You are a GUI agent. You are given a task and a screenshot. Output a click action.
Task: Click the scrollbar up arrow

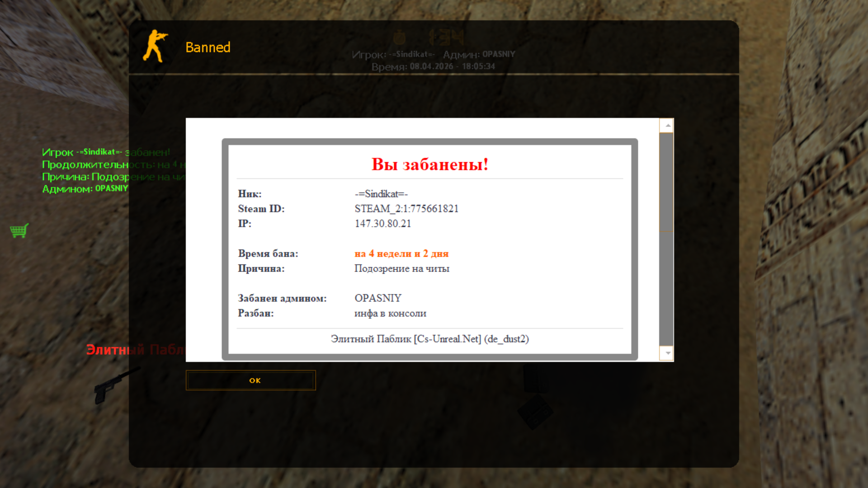pos(667,126)
